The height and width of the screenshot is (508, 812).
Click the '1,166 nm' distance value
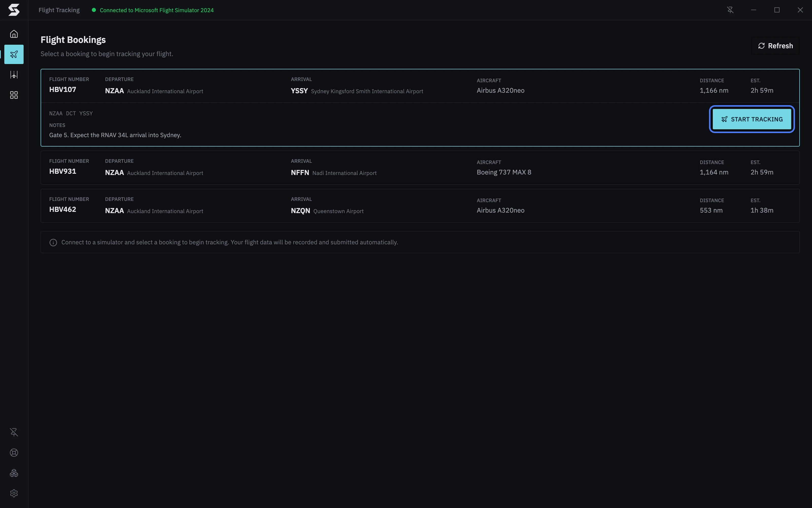pos(714,91)
